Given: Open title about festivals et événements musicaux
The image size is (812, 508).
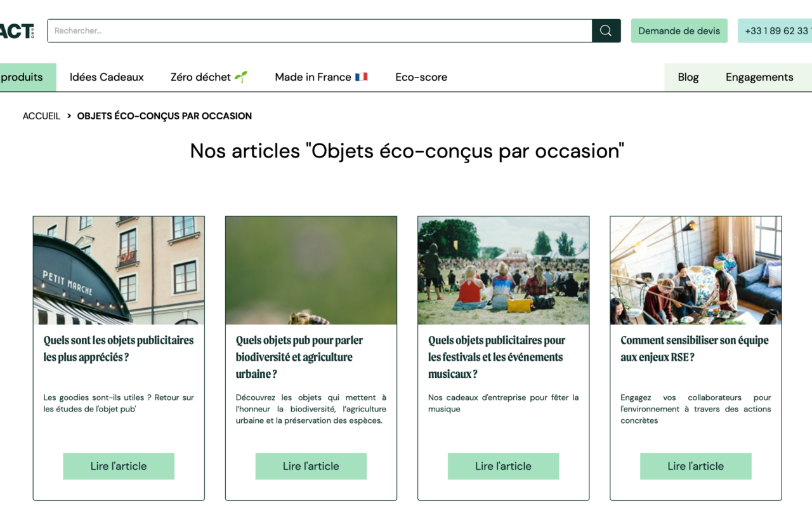Looking at the screenshot, I should tap(497, 357).
